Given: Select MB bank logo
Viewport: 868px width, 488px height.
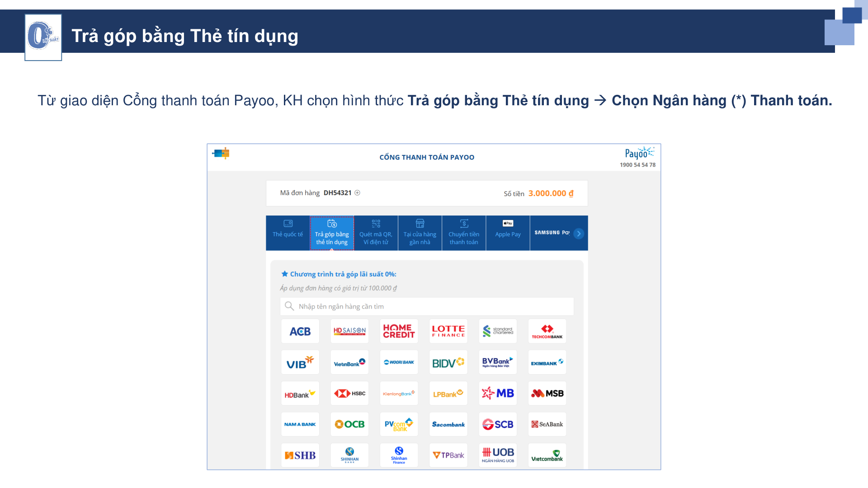Looking at the screenshot, I should tap(498, 394).
